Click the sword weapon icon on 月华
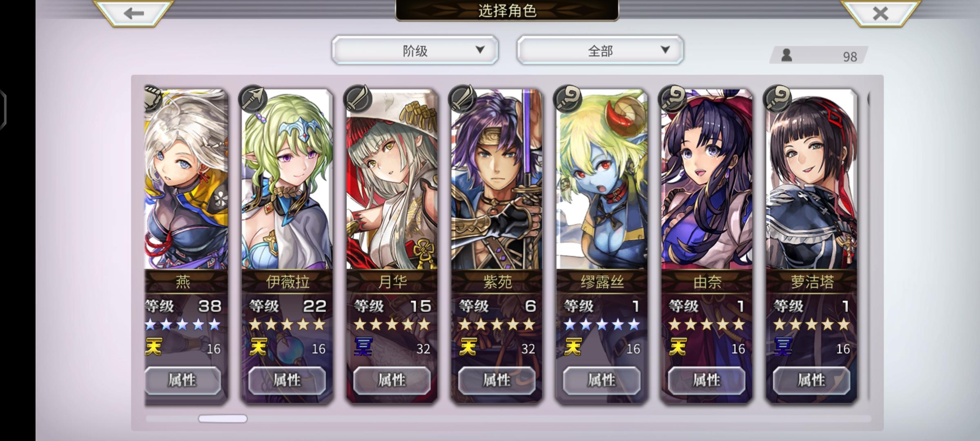980x441 pixels. tap(358, 99)
